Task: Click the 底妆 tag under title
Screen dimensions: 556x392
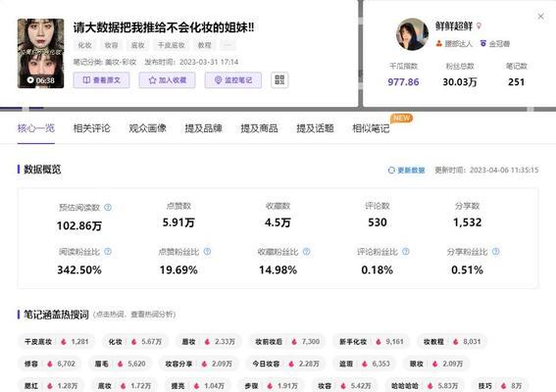Action: pos(137,45)
